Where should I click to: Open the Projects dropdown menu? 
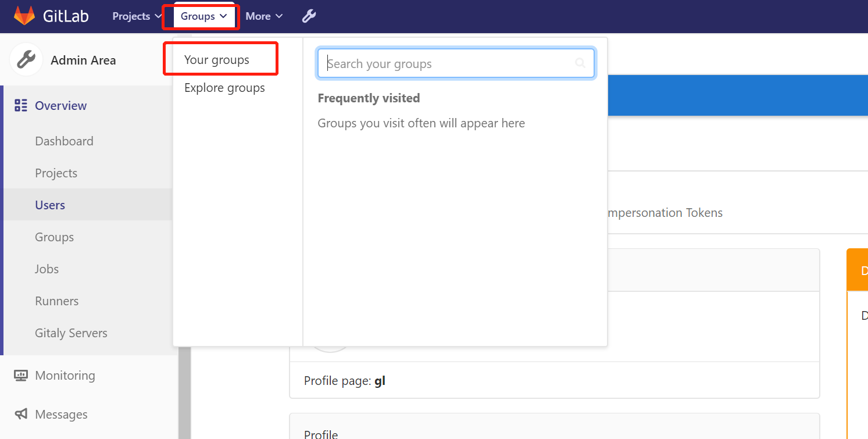click(137, 16)
